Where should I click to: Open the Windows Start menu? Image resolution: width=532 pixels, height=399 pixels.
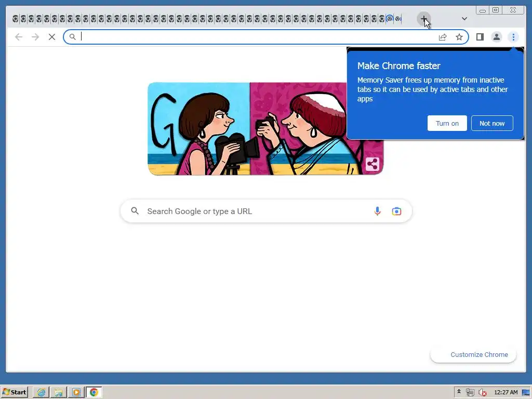pyautogui.click(x=14, y=392)
